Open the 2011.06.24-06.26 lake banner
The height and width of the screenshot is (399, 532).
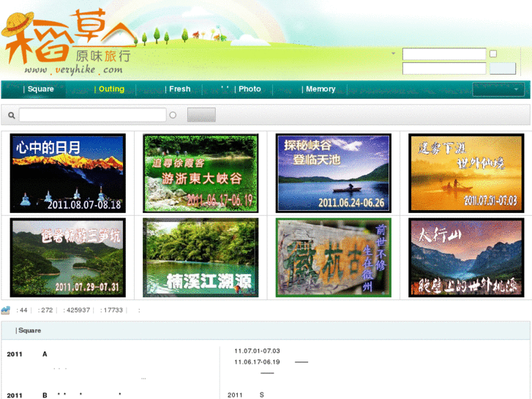pyautogui.click(x=334, y=174)
